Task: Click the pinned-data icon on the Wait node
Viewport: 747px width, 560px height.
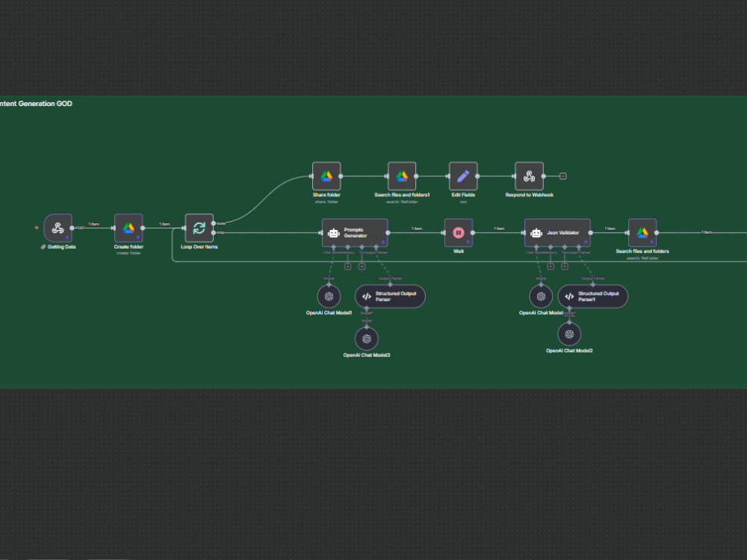Action: point(468,243)
